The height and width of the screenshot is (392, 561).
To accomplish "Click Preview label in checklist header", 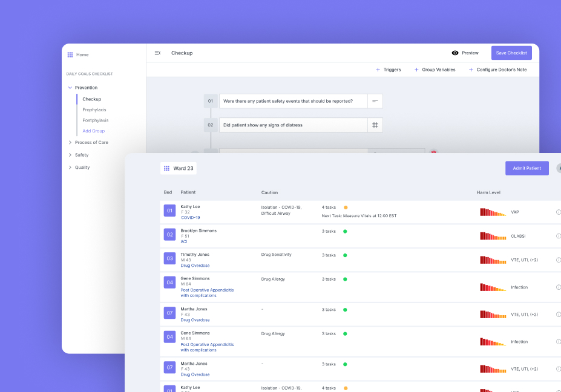I will point(470,53).
